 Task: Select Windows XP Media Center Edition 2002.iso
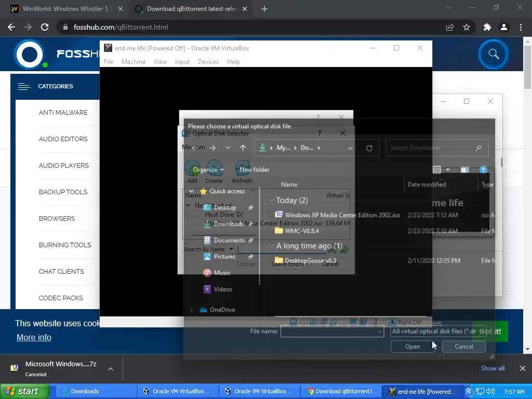[342, 215]
